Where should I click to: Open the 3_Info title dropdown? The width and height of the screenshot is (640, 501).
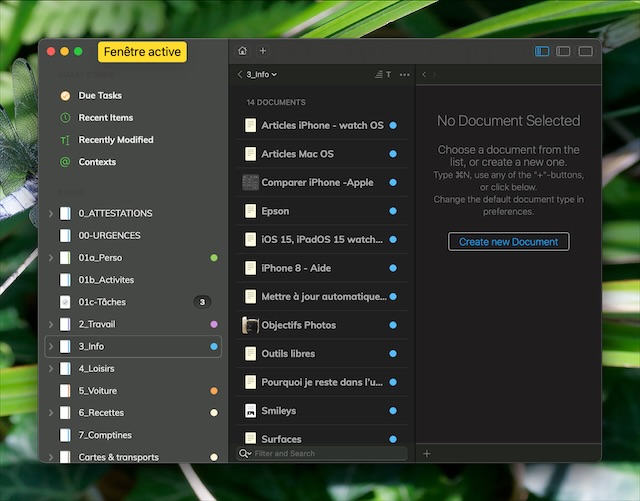262,75
